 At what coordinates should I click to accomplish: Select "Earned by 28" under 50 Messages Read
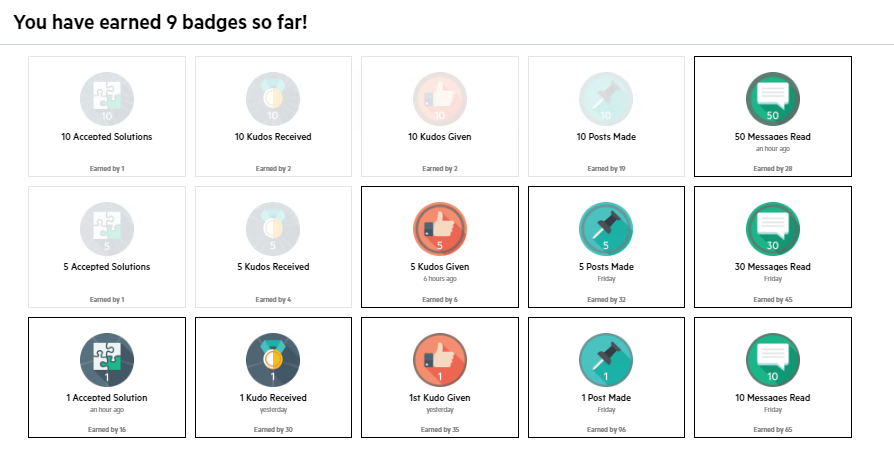[773, 169]
